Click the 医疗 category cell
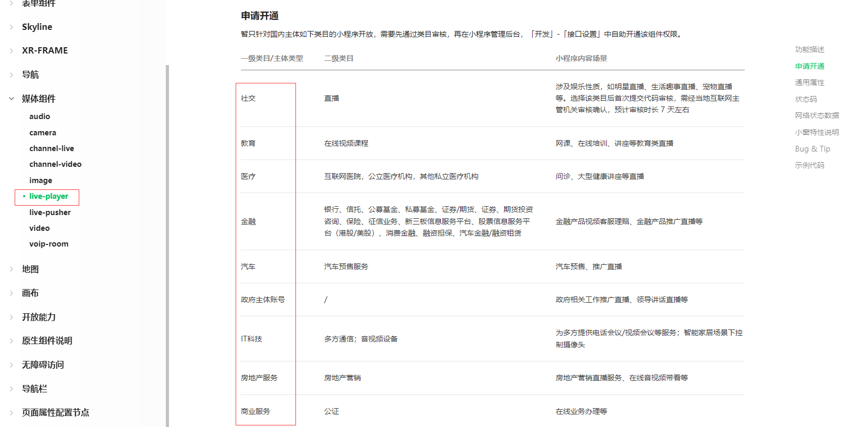Image resolution: width=868 pixels, height=427 pixels. pos(248,176)
